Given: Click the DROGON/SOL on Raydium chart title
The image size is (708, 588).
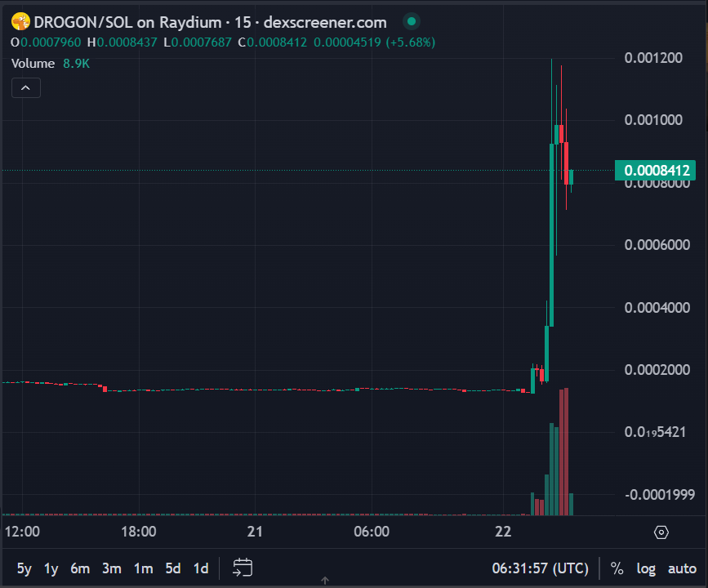Looking at the screenshot, I should (x=210, y=22).
